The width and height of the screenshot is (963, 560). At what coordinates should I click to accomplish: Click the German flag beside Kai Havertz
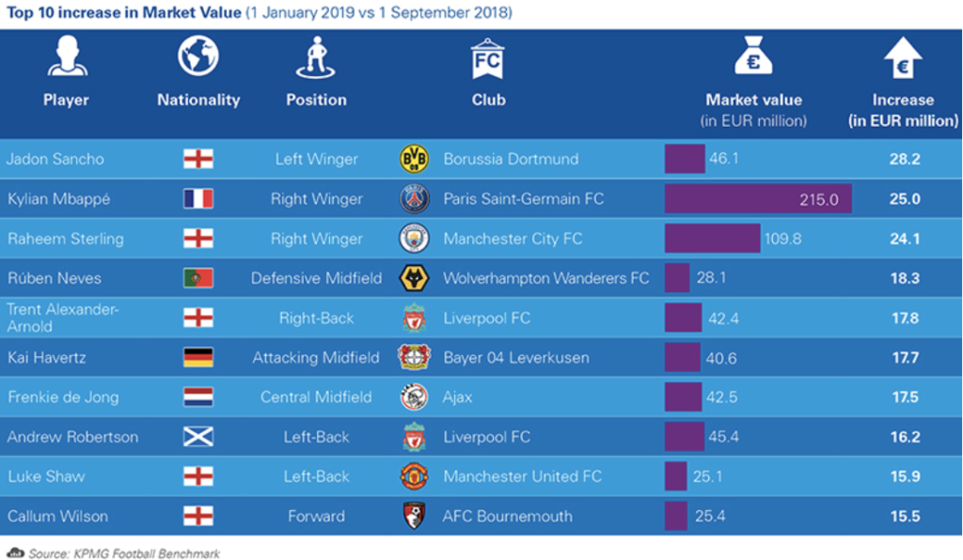198,358
